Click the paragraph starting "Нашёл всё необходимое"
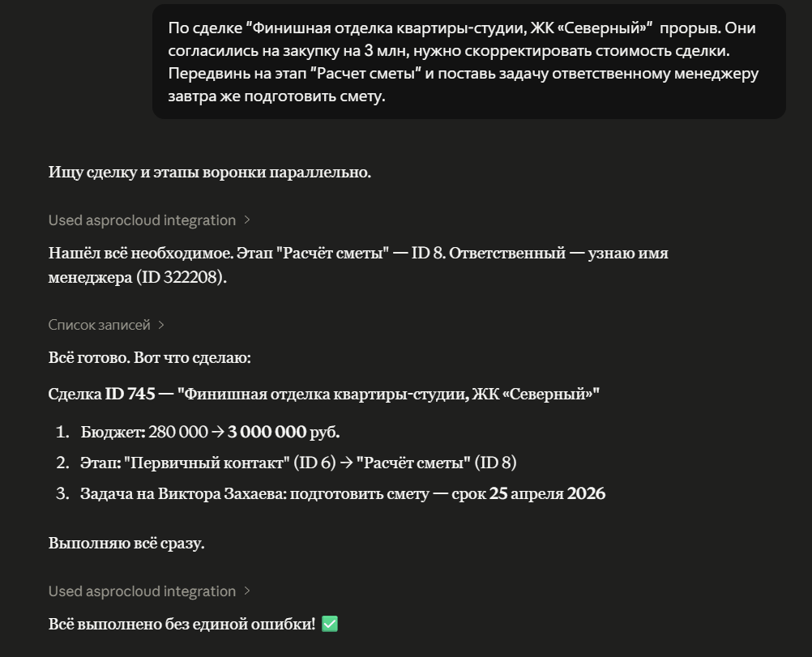The image size is (812, 657). pyautogui.click(x=357, y=265)
